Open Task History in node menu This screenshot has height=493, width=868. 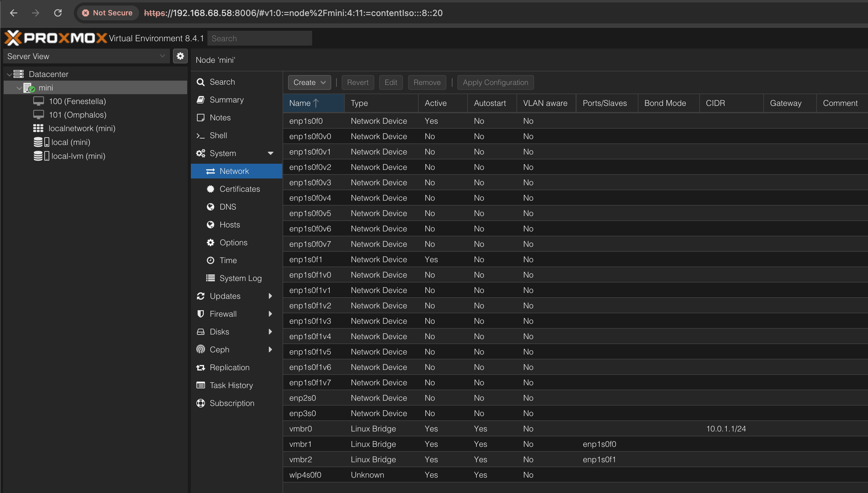236,385
